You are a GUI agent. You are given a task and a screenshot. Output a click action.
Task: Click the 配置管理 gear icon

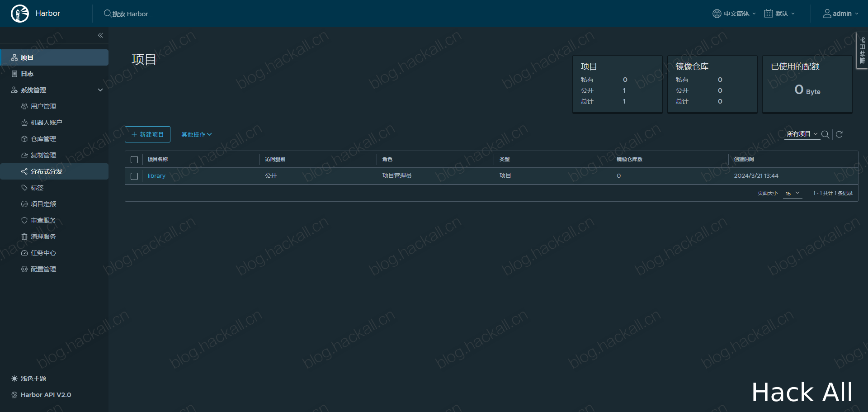24,269
